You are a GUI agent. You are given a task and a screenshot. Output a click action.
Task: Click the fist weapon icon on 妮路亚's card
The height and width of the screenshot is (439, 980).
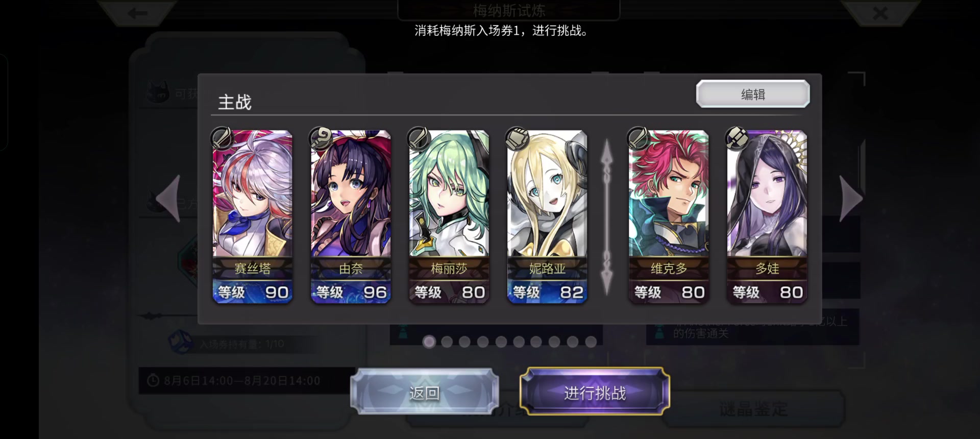pyautogui.click(x=517, y=138)
